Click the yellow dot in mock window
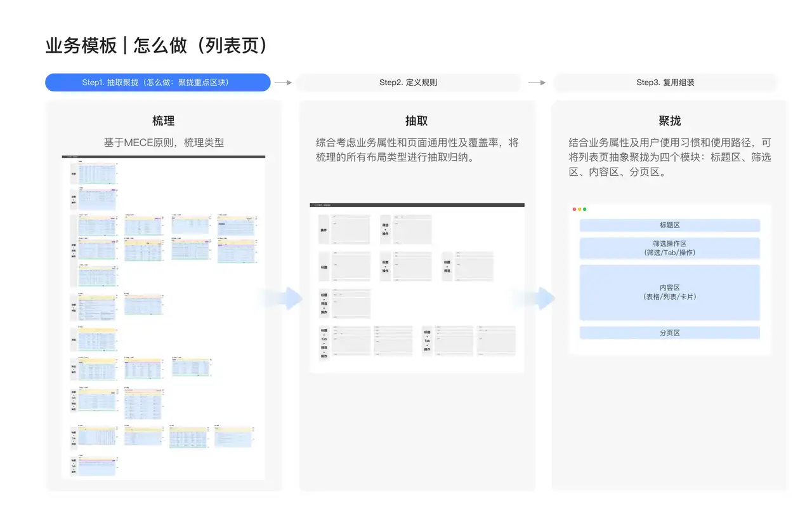 pyautogui.click(x=579, y=209)
